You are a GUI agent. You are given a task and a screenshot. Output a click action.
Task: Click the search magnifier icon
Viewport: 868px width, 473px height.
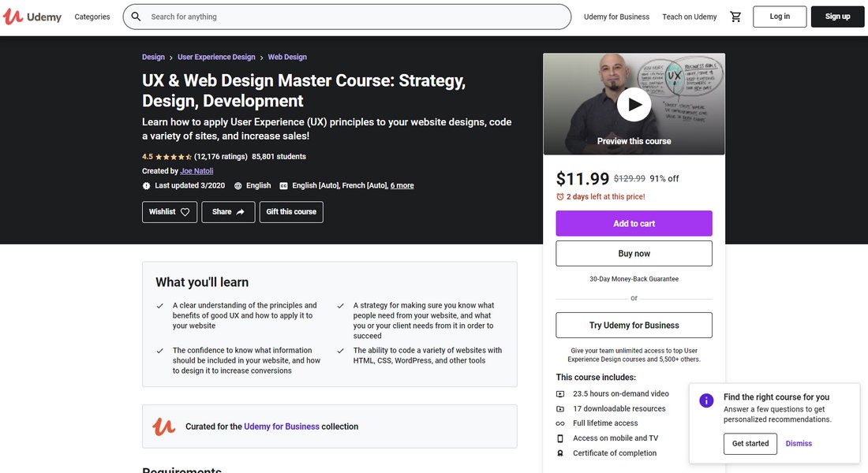[136, 17]
